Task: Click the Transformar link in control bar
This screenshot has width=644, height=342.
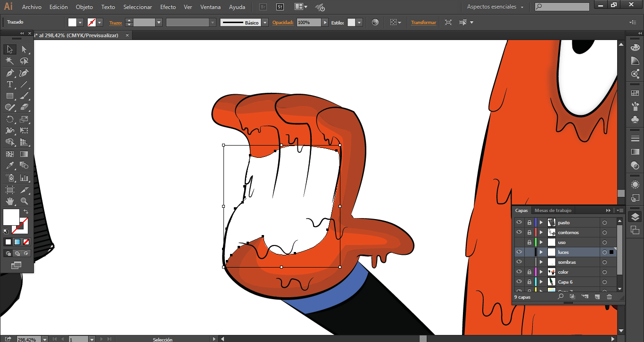Action: click(x=423, y=23)
